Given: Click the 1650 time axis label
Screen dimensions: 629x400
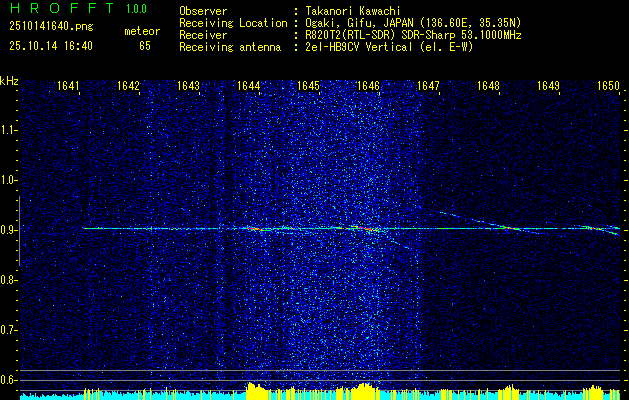Looking at the screenshot, I should pos(609,85).
